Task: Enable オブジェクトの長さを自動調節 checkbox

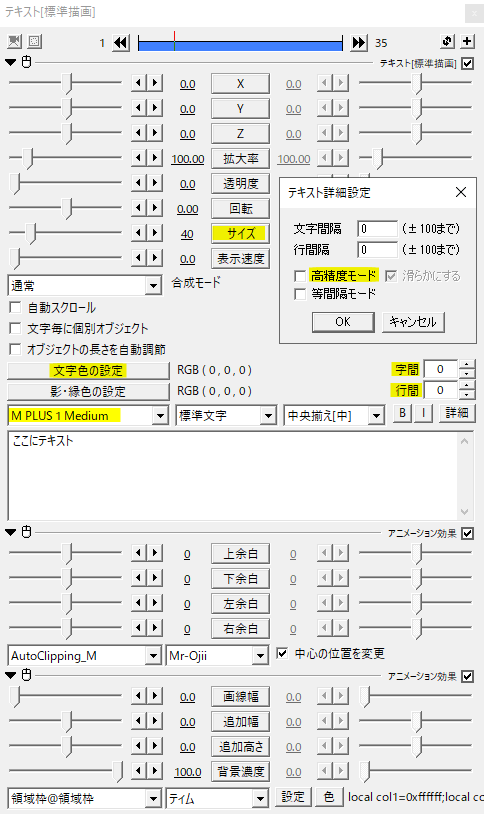Action: point(15,349)
